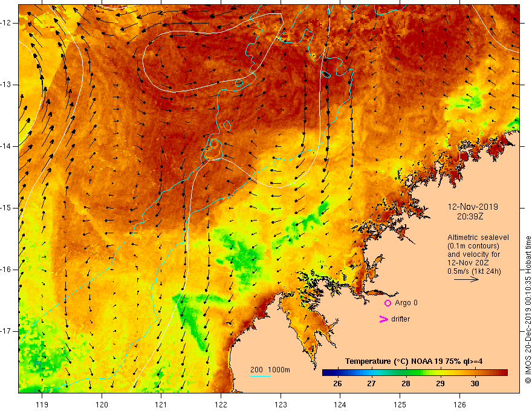Screen dimensions: 532x411
Task: Click the 0.5m/s velocity scale arrow
Action: pyautogui.click(x=466, y=279)
